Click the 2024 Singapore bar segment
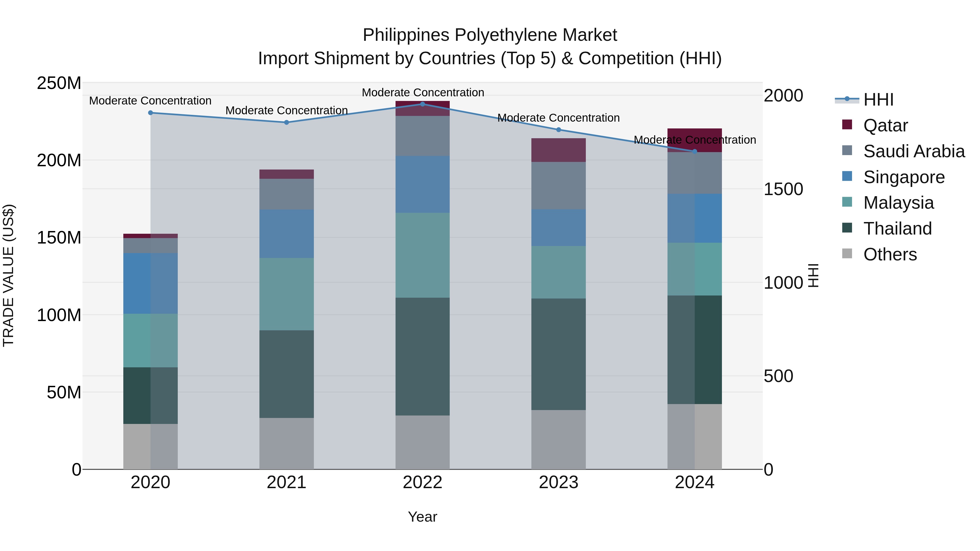The width and height of the screenshot is (980, 551). (695, 218)
